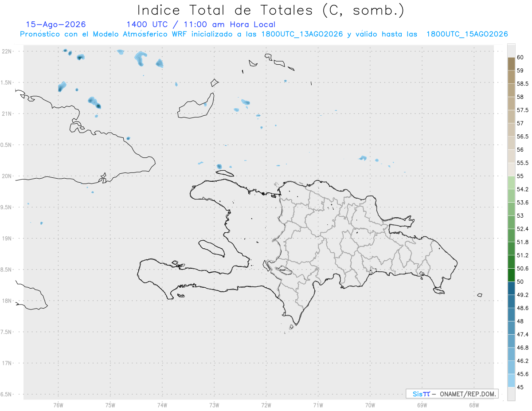Click colorbar value "47.4"
This screenshot has height=411, width=532.
click(522, 334)
